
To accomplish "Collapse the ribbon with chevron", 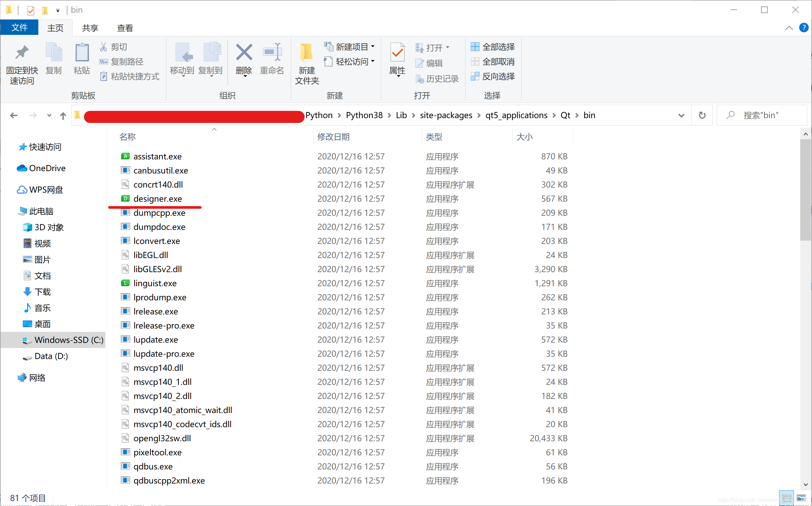I will tap(789, 28).
